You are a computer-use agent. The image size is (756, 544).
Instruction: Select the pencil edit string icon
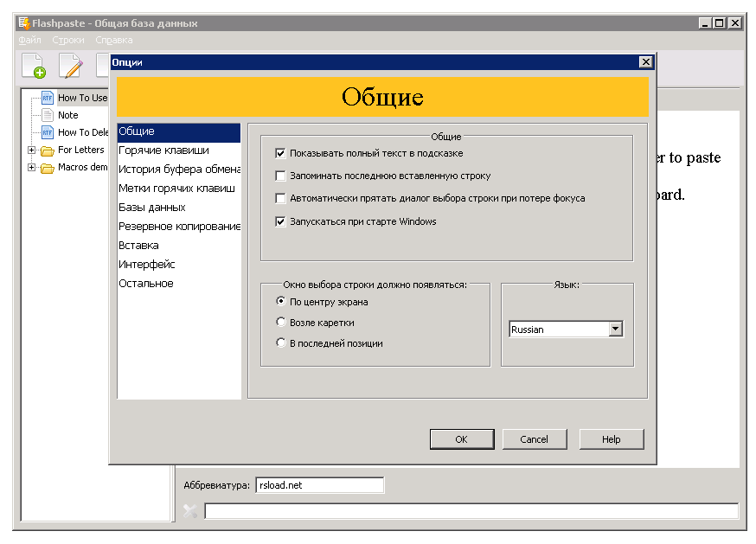[x=71, y=65]
